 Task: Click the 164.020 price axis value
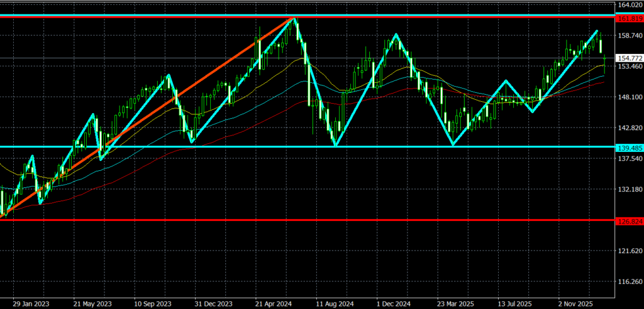pos(630,5)
